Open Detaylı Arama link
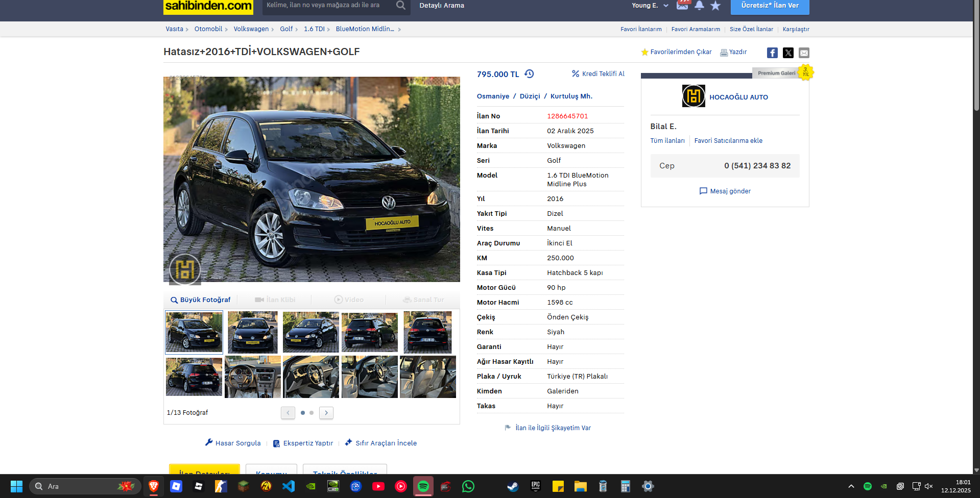The image size is (980, 498). (x=442, y=6)
